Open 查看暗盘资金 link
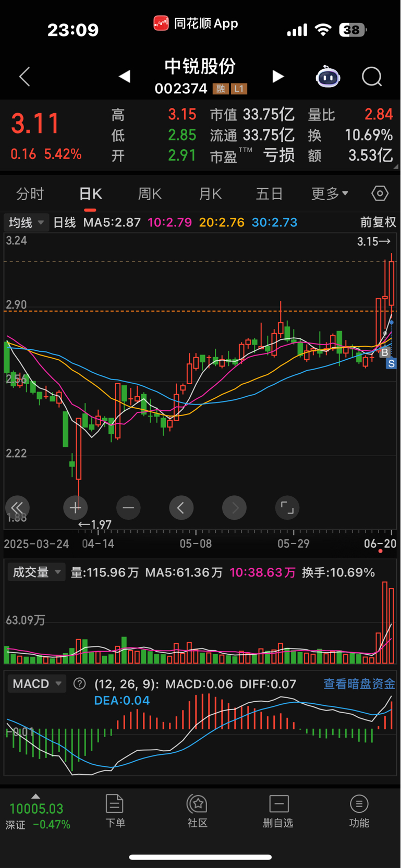 coord(359,683)
